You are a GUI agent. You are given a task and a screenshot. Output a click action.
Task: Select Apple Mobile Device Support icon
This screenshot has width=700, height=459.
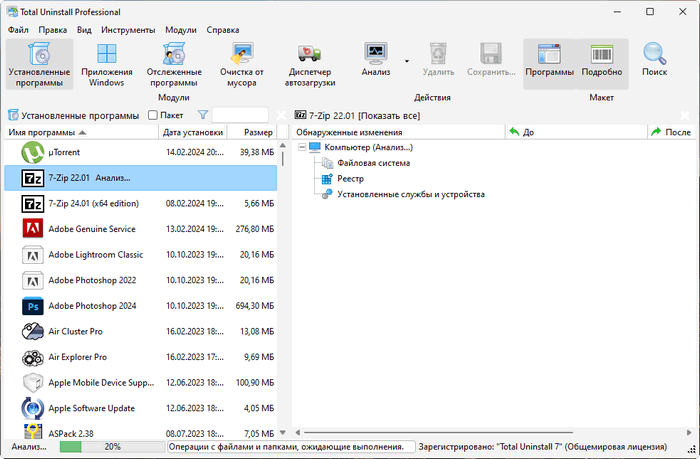click(x=33, y=383)
